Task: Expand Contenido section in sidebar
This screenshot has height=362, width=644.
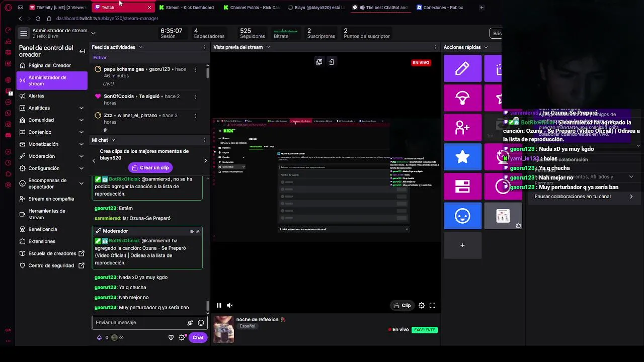Action: click(82, 132)
